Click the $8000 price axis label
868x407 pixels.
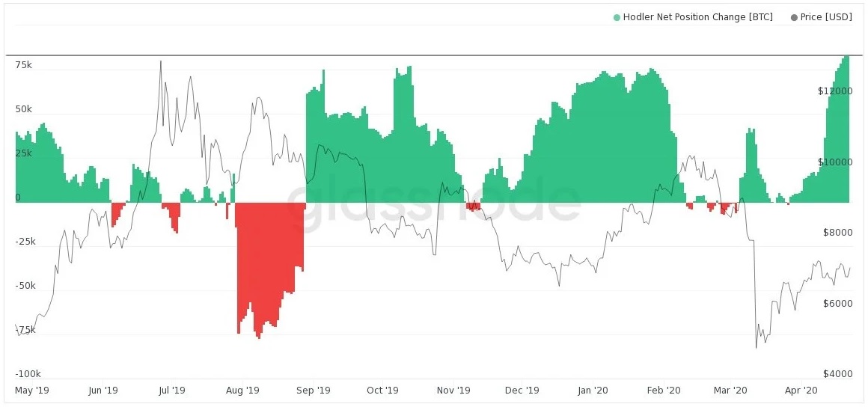[837, 233]
